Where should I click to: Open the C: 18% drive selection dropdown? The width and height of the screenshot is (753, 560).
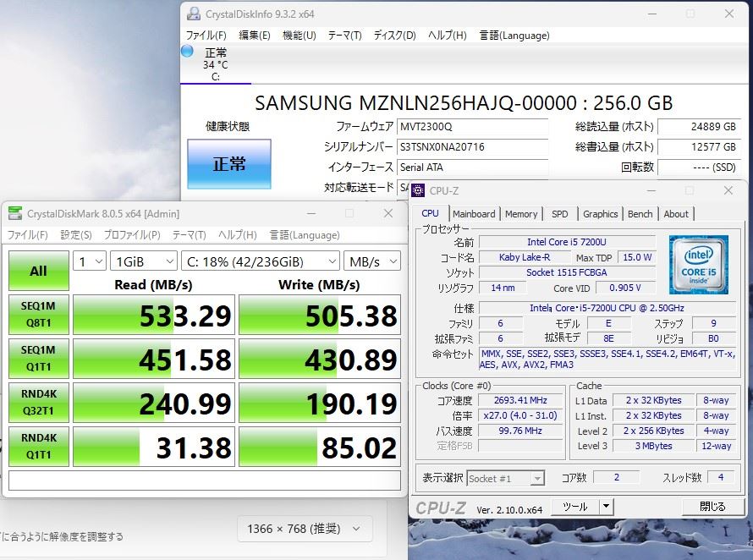click(261, 261)
